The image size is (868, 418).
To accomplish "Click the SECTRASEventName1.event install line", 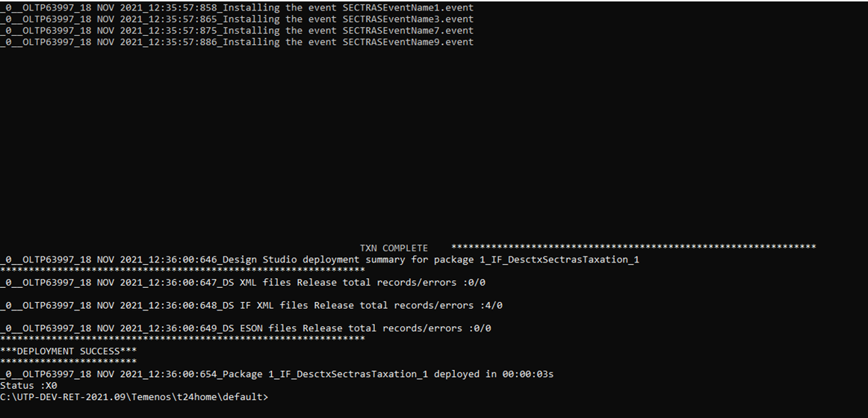I will pos(237,7).
